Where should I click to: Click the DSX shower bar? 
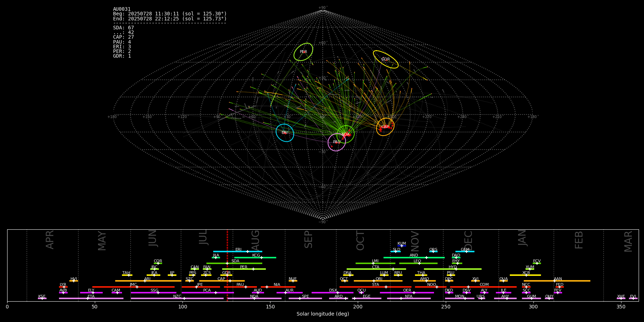coord(332,293)
